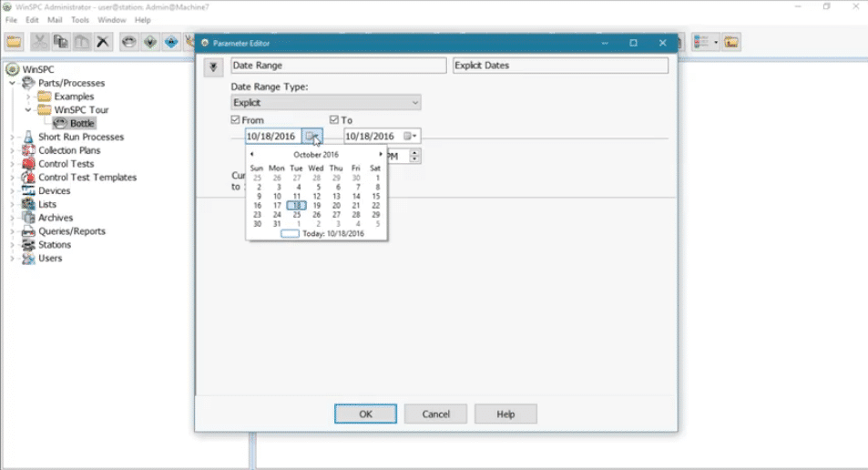Click the Copy toolbar icon
Viewport: 868px width, 470px height.
click(x=61, y=42)
